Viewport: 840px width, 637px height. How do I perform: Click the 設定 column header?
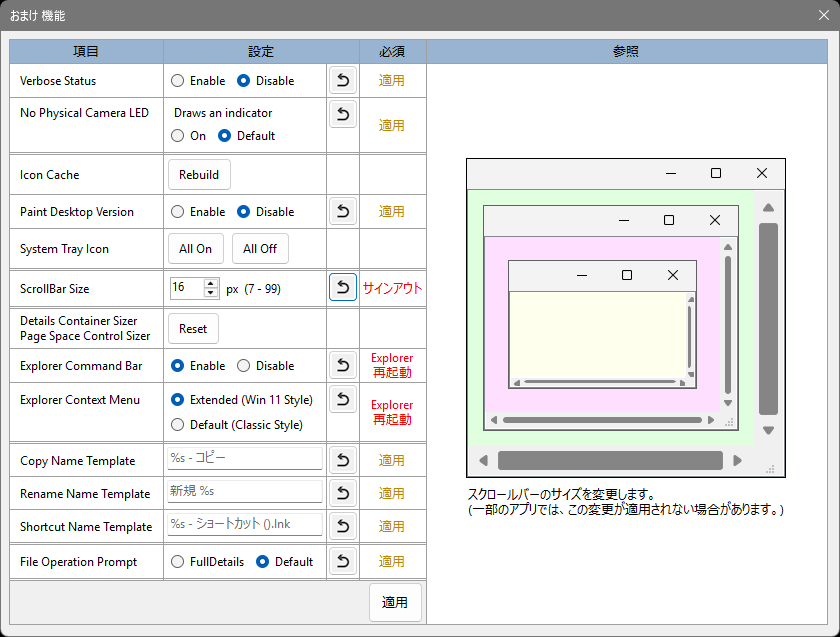click(x=261, y=51)
